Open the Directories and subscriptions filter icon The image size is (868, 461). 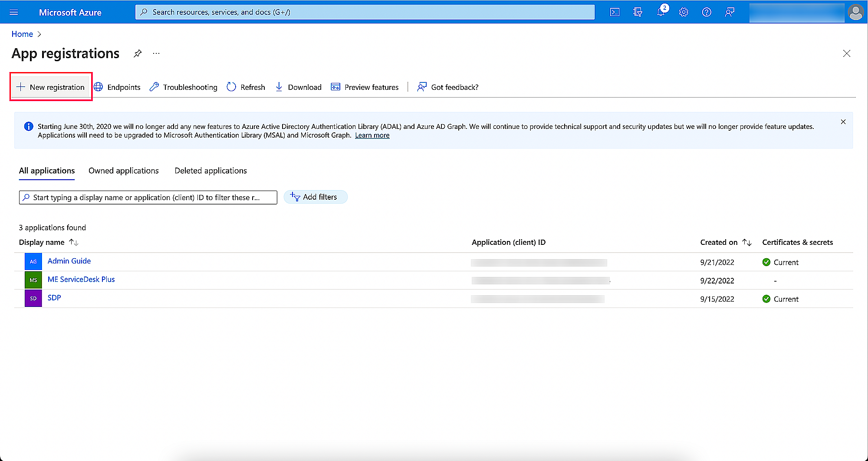[x=638, y=12]
